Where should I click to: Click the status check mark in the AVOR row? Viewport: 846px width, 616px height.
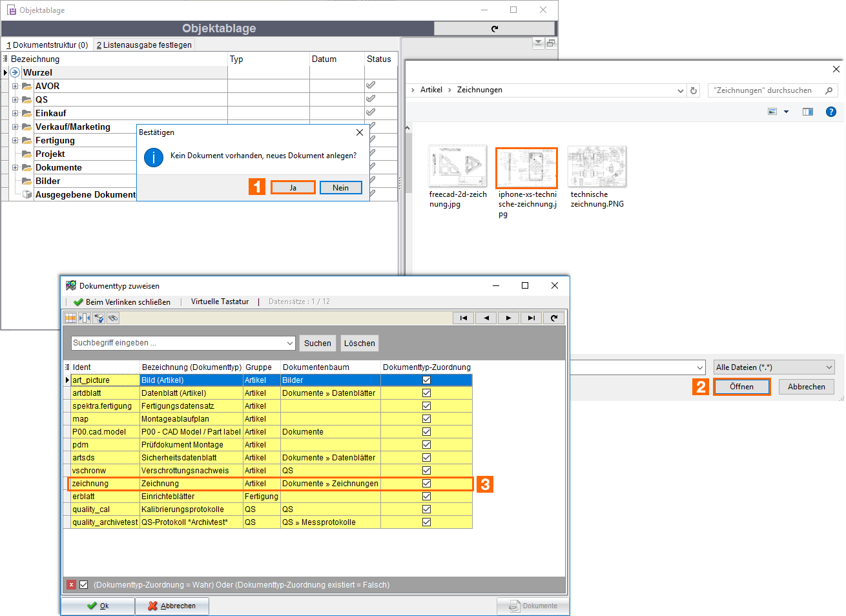(x=371, y=85)
